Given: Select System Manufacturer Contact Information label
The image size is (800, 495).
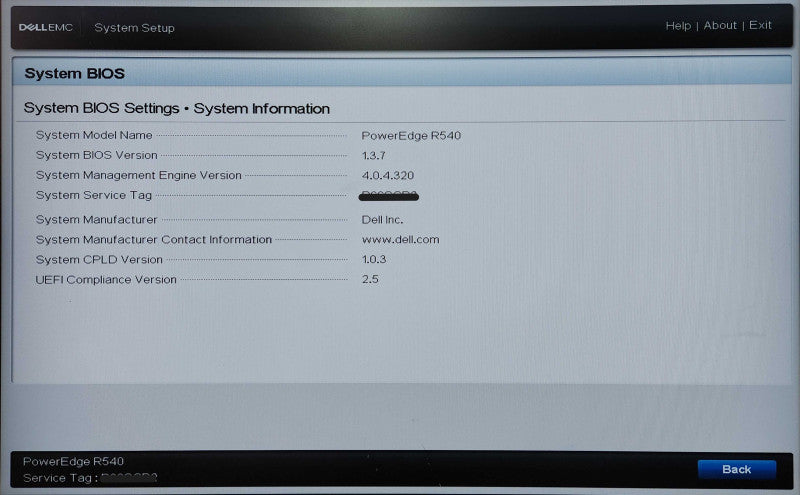Looking at the screenshot, I should click(154, 239).
